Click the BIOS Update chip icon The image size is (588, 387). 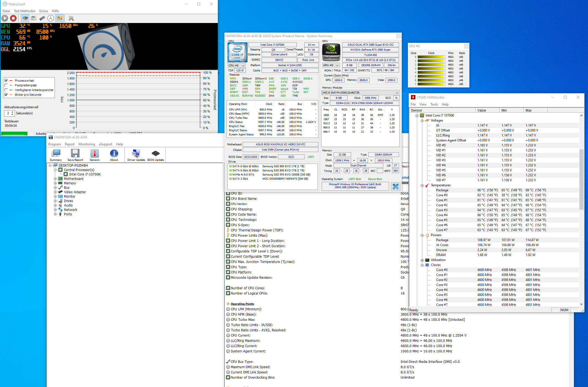[x=155, y=155]
